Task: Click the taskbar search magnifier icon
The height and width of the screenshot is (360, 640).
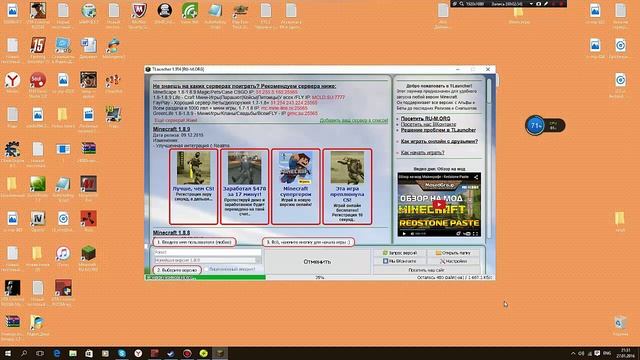Action: 24,353
